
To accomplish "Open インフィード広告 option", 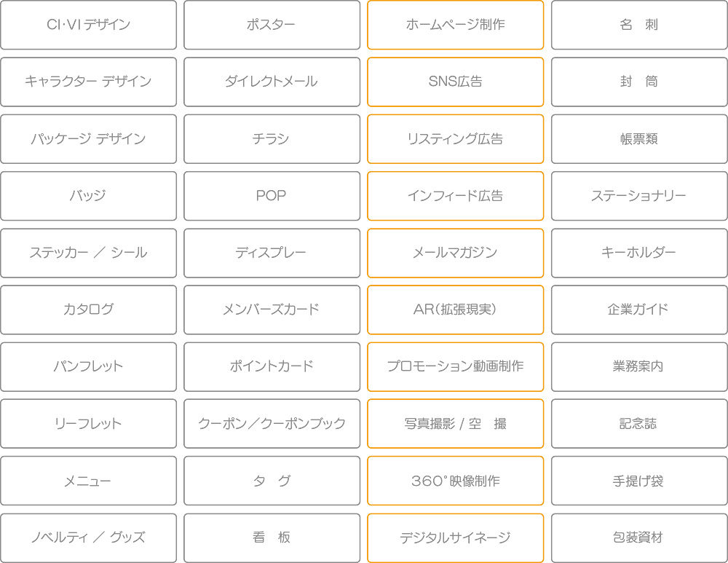I will 456,196.
